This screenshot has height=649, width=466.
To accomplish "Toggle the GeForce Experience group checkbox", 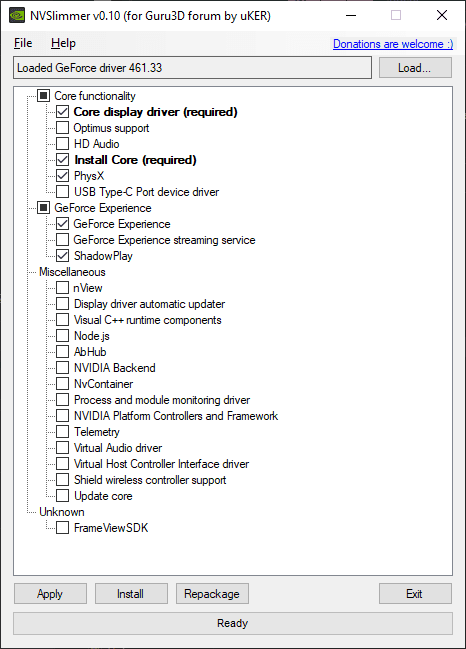I will pos(43,208).
